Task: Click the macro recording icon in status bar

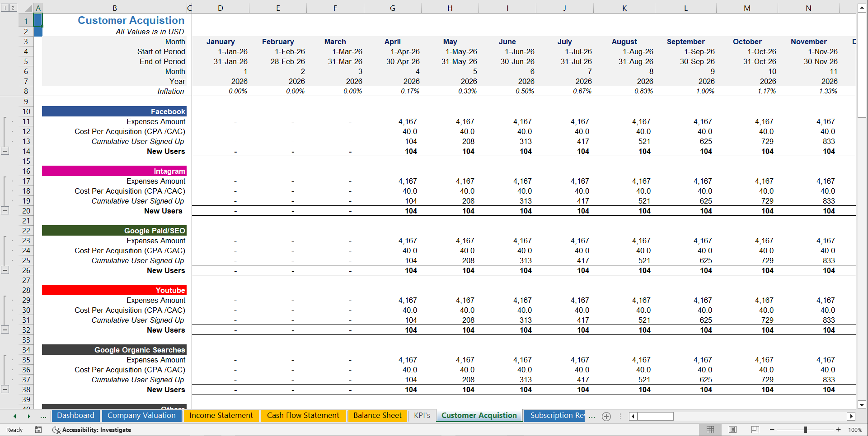Action: (38, 430)
